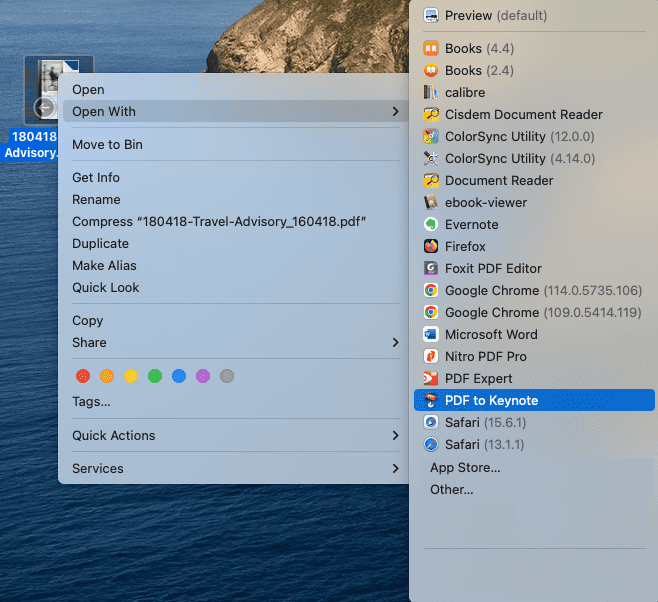Click the Evernote elephant icon

click(x=431, y=224)
